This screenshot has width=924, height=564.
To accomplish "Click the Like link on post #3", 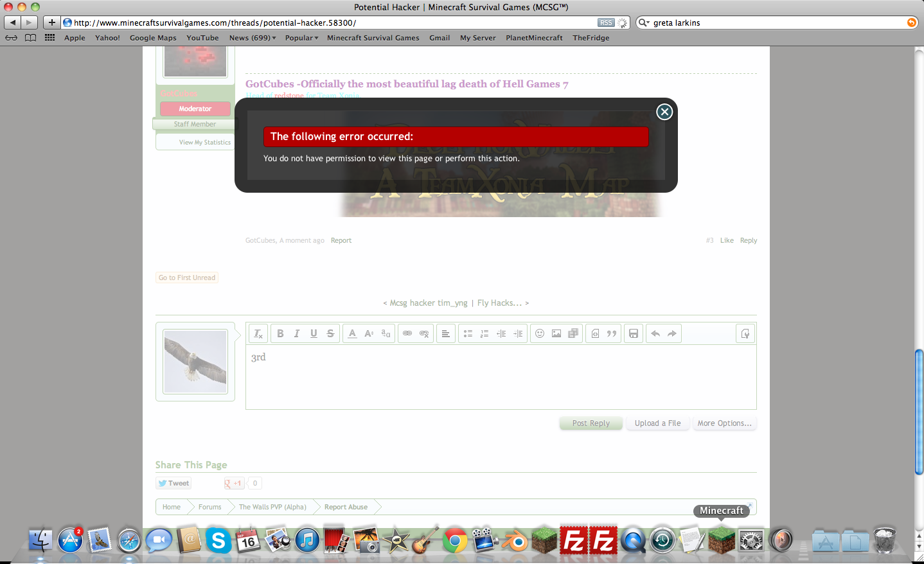I will click(x=727, y=240).
